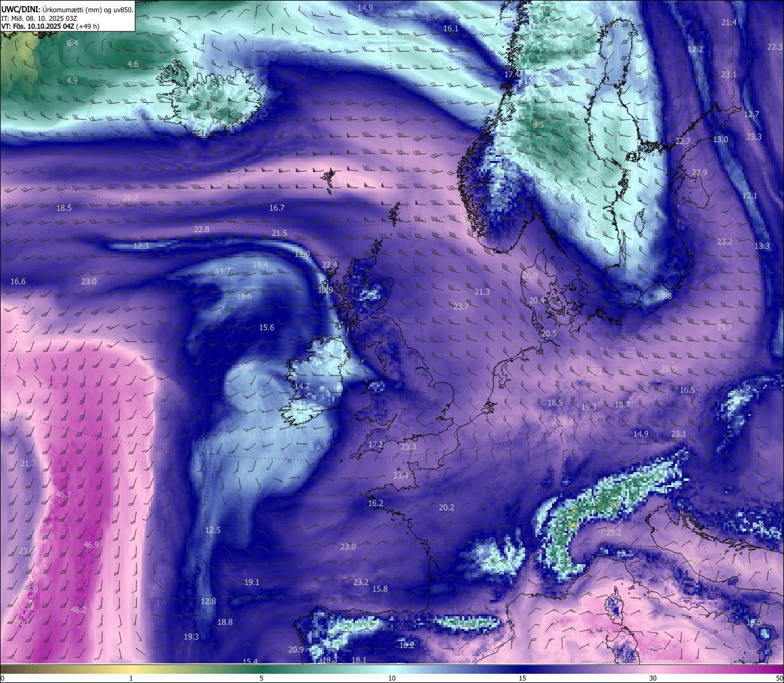Click the 15.8 value label

380,589
